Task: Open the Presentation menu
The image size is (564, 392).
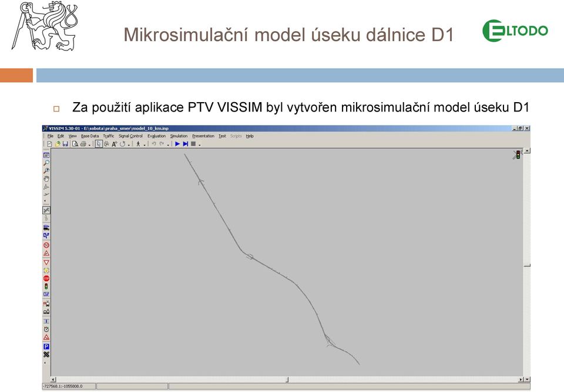Action: click(203, 136)
